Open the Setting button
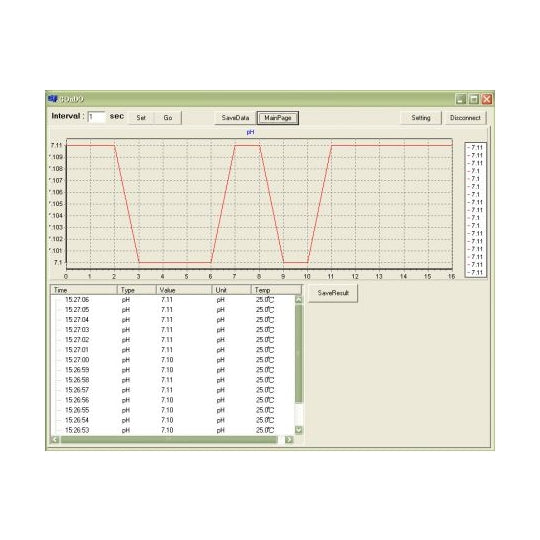Screen dimensions: 540x540 click(x=420, y=118)
